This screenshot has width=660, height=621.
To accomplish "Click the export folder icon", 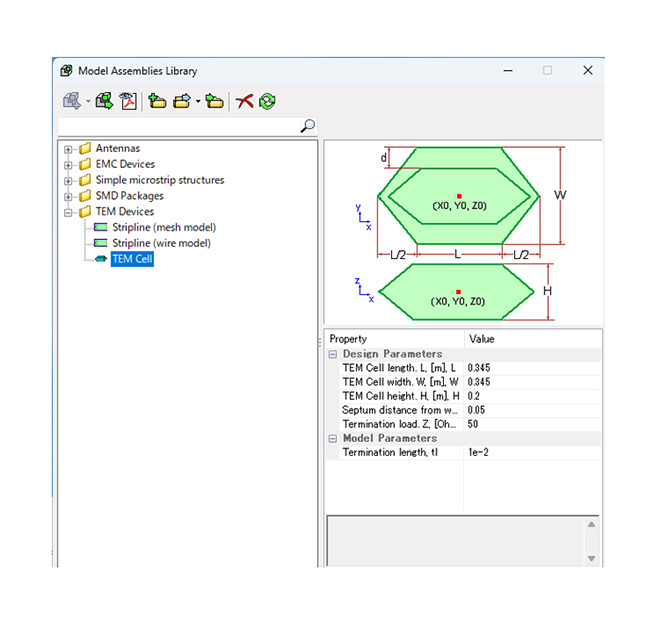I will [x=182, y=101].
